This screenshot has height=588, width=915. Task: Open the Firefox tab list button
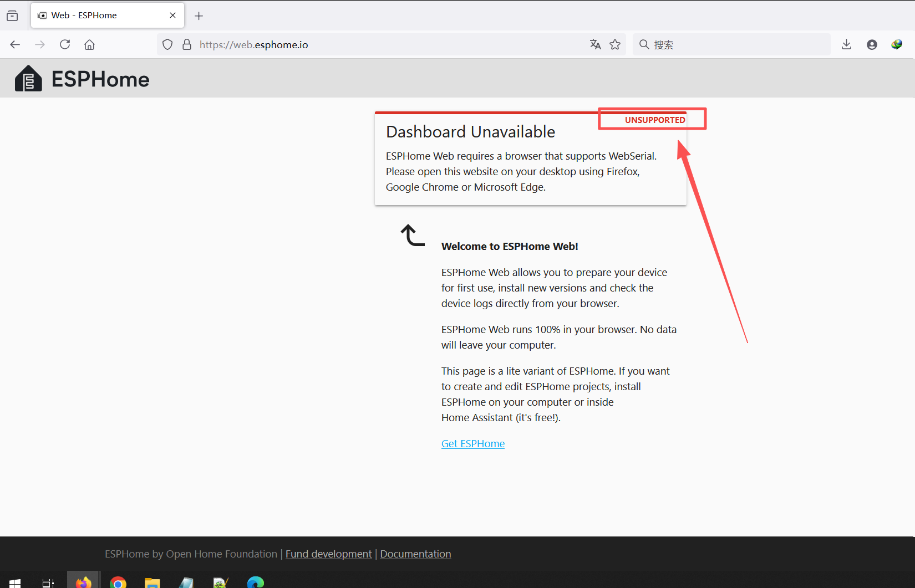point(12,16)
